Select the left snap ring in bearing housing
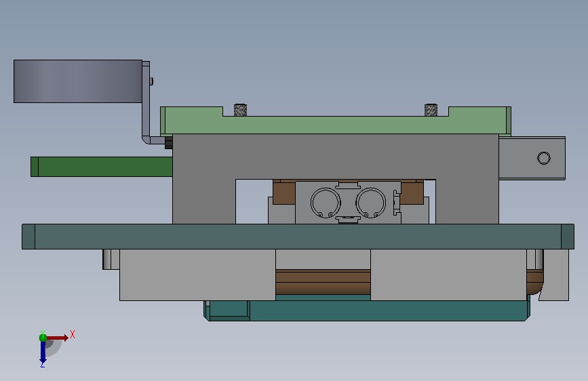Viewport: 588px width, 381px height. 326,203
